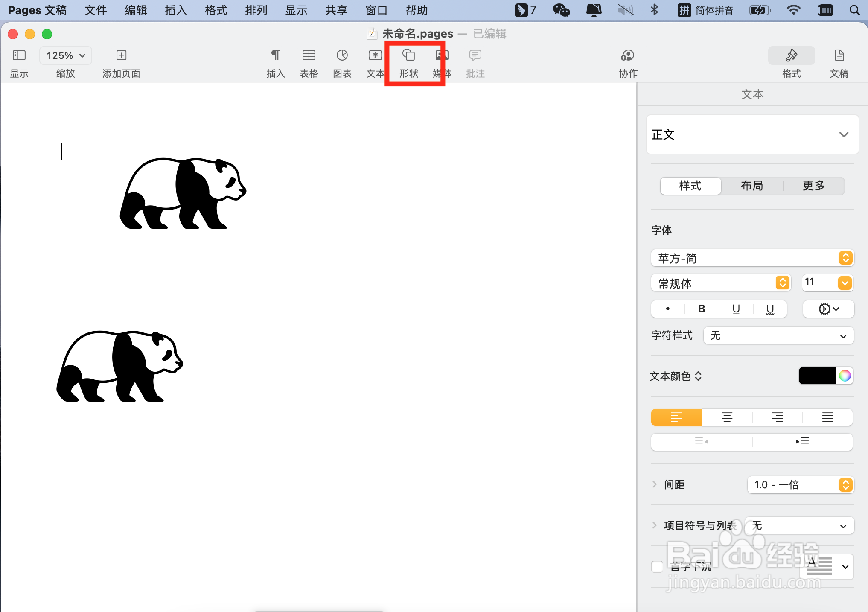Click the Insert (插入) paragraph icon
The width and height of the screenshot is (868, 612).
pyautogui.click(x=275, y=56)
